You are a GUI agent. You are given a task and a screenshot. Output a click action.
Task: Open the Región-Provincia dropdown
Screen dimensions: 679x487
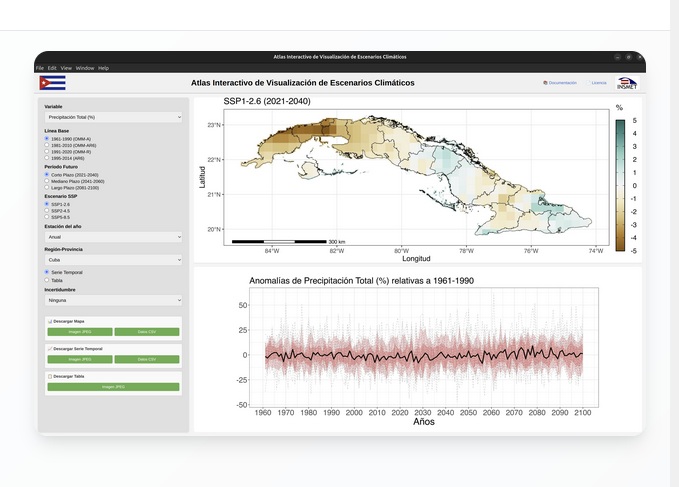point(113,259)
